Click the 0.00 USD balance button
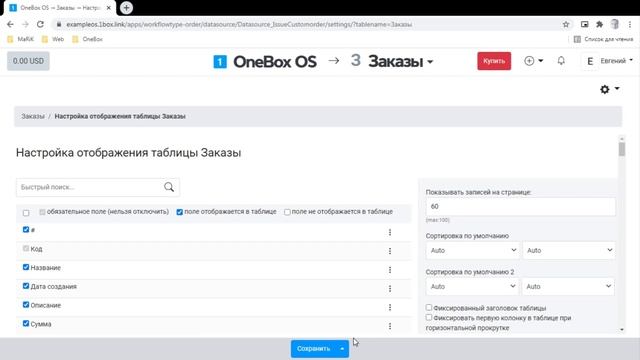640x360 pixels. pos(28,61)
